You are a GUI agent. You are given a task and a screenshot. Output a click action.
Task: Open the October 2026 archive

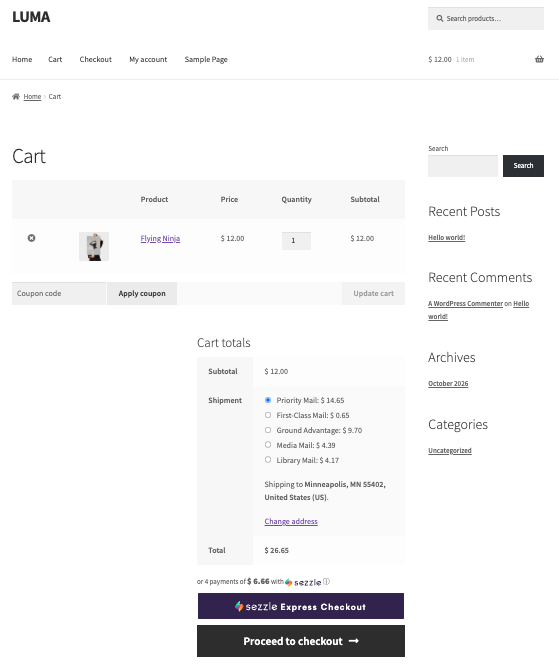(448, 384)
